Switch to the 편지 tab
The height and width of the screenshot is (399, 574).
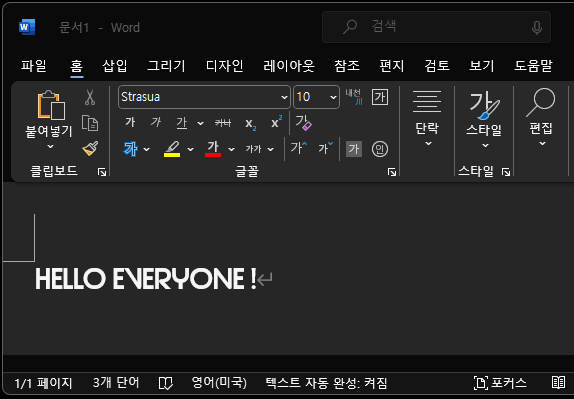point(392,66)
